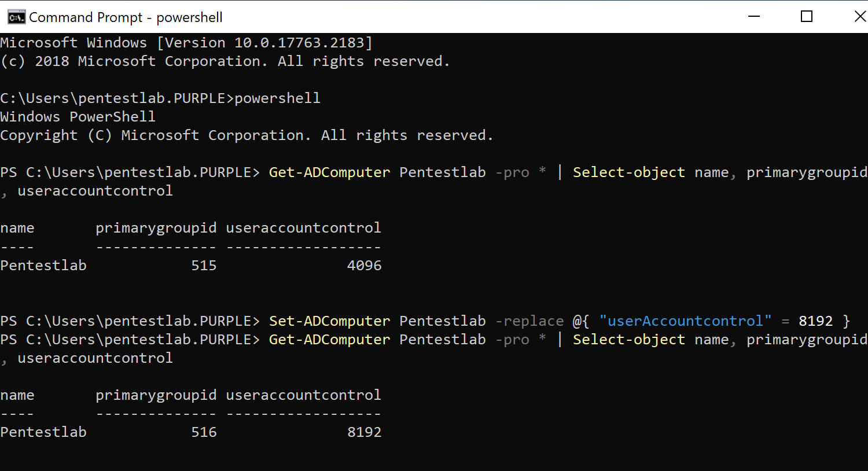Click the 8192 value in the Set-ADComputer command
The width and height of the screenshot is (868, 471).
pos(815,321)
